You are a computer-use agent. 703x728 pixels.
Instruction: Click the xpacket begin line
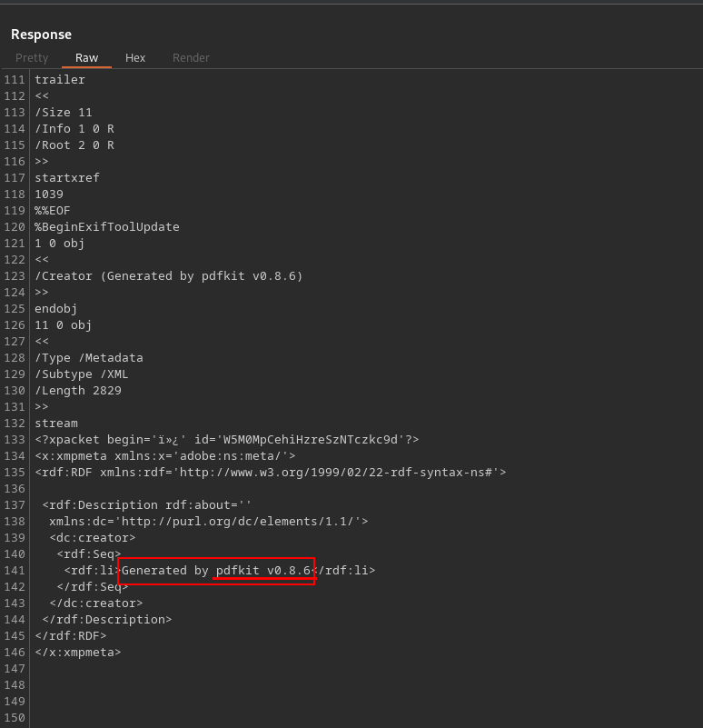pyautogui.click(x=227, y=440)
